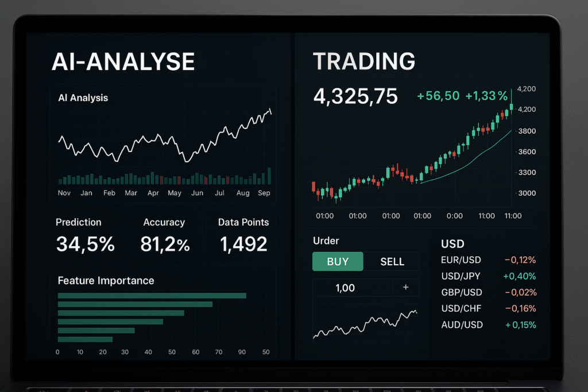The width and height of the screenshot is (588, 392).
Task: Select the USD/CHF currency pair
Action: [488, 308]
